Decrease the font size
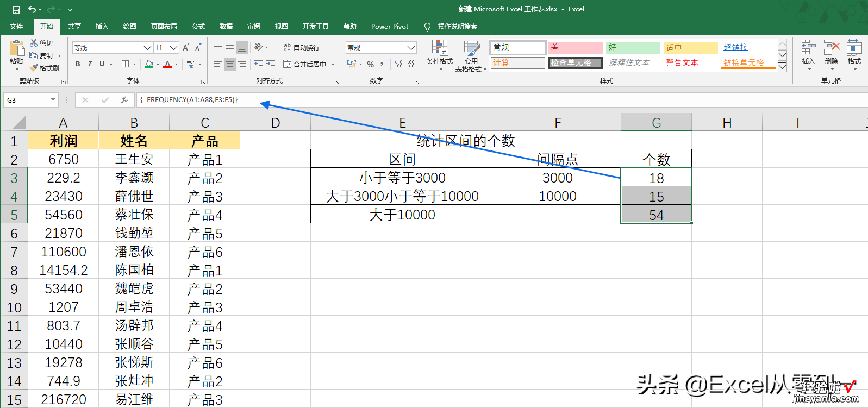 198,48
